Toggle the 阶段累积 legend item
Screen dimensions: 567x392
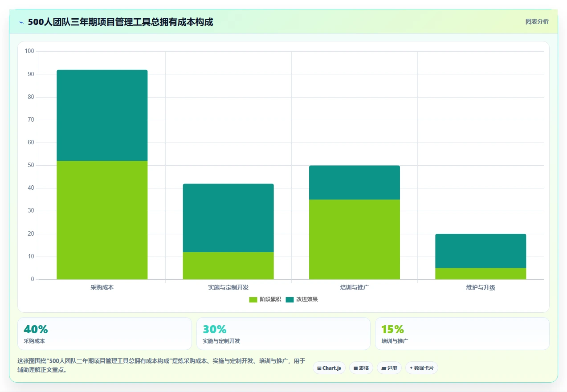(265, 299)
